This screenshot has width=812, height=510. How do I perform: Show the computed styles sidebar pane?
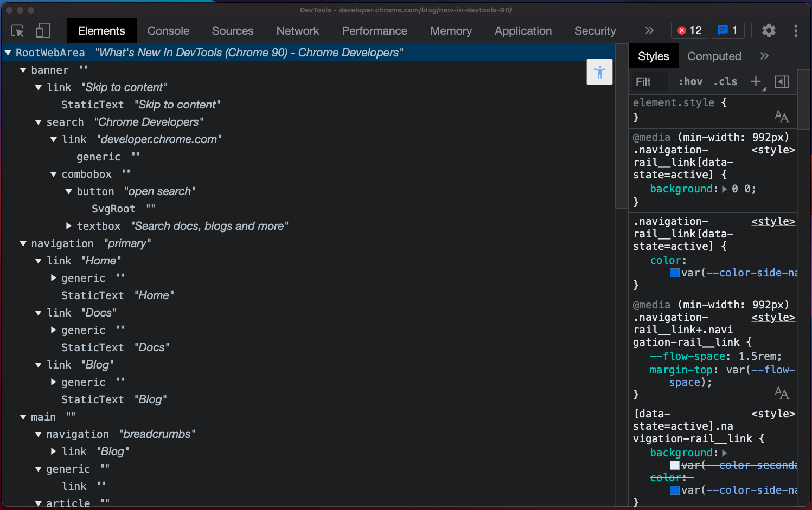(x=782, y=82)
